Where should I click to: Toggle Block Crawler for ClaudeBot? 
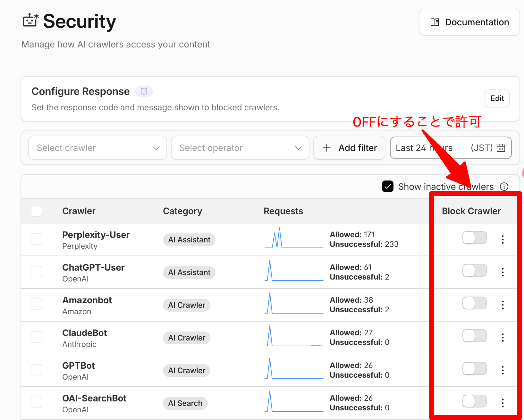474,336
